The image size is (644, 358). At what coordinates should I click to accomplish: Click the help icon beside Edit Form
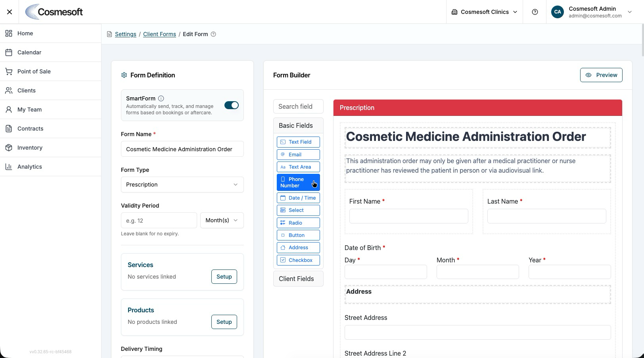pos(213,34)
